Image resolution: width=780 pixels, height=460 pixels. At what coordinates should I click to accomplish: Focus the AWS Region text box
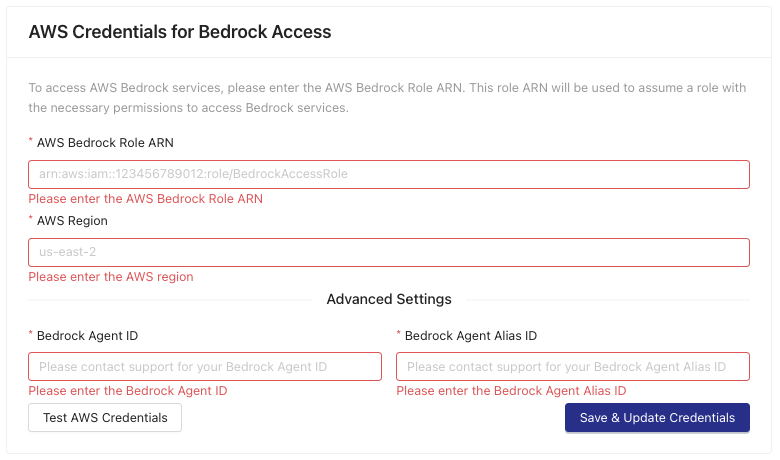tap(389, 252)
